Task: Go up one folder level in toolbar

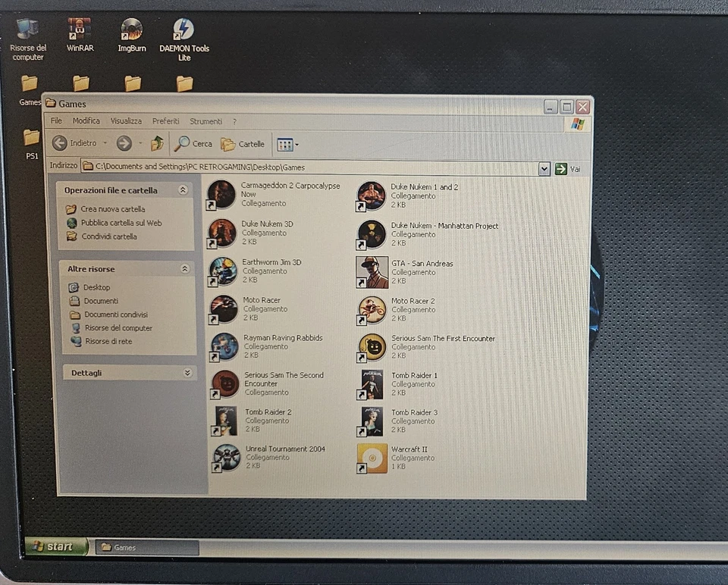Action: click(157, 143)
